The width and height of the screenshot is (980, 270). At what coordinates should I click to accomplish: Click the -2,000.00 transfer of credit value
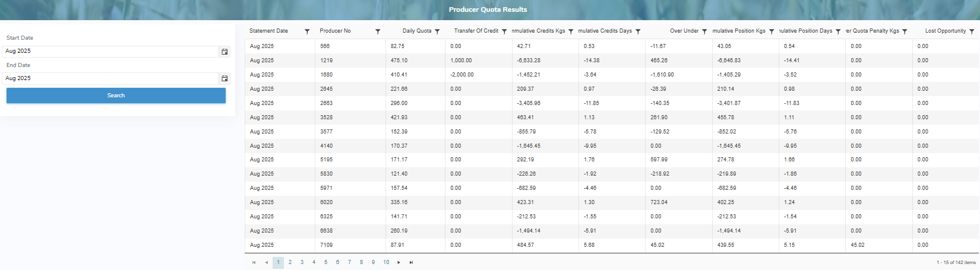pyautogui.click(x=462, y=75)
